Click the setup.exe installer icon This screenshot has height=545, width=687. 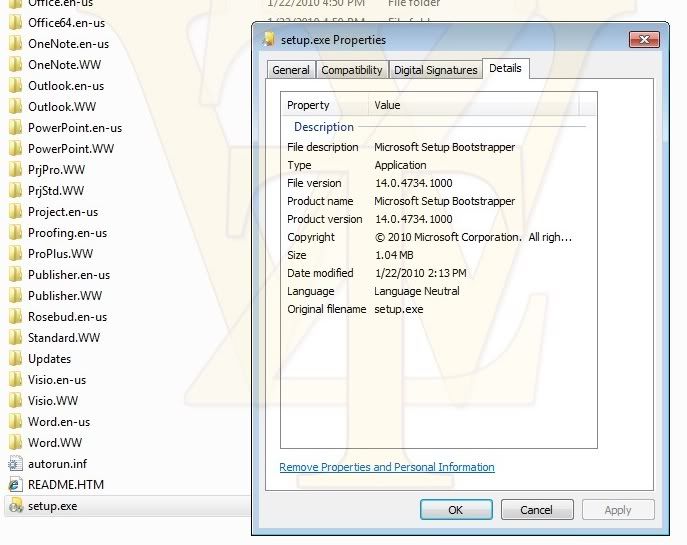pos(15,506)
